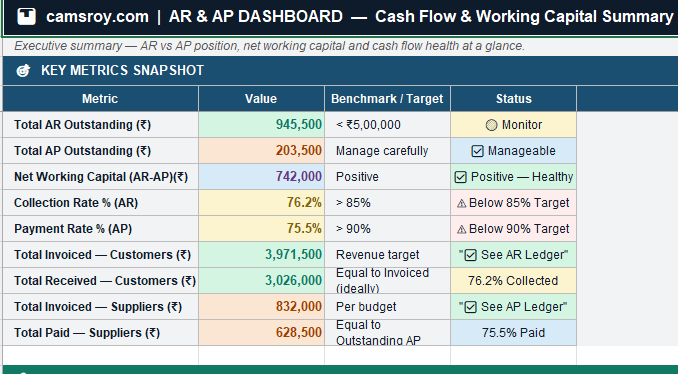
Task: Select the Per budget benchmark cell
Action: tap(387, 307)
